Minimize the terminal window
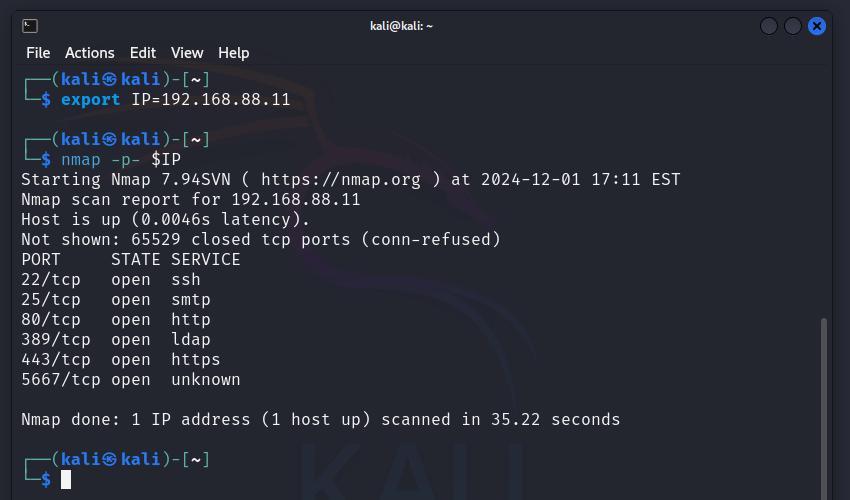This screenshot has height=500, width=850. 769,26
